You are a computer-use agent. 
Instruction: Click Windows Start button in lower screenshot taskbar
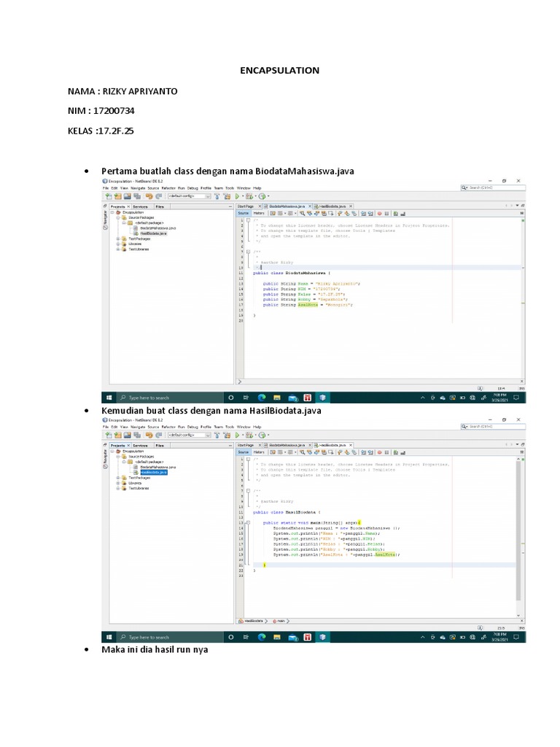[x=109, y=636]
